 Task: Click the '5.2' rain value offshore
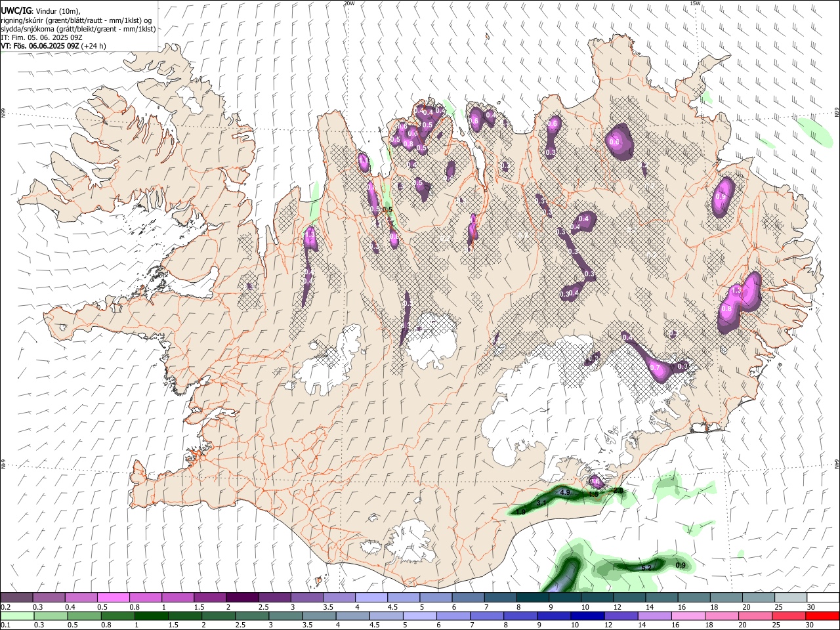[x=646, y=568]
